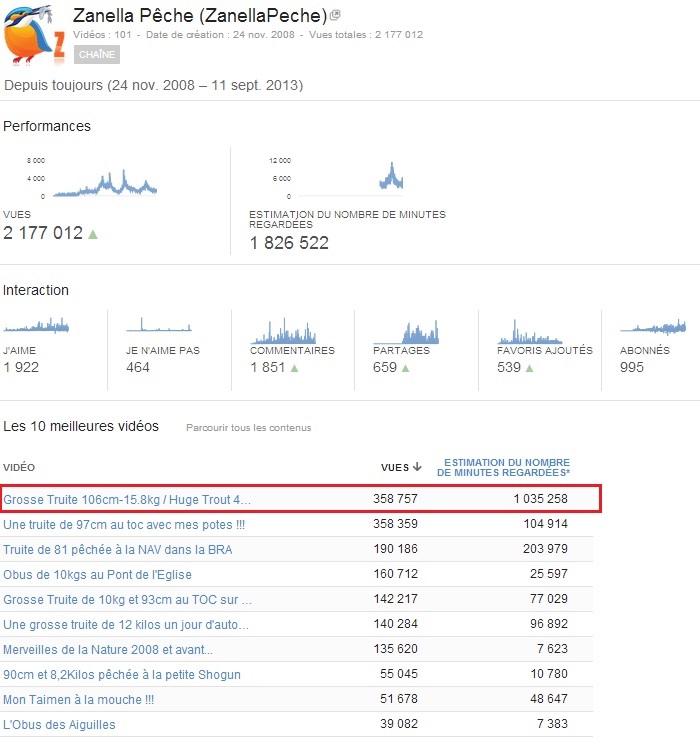700x743 pixels.
Task: Open video Merveilles de la Nature 2008
Action: (x=108, y=650)
